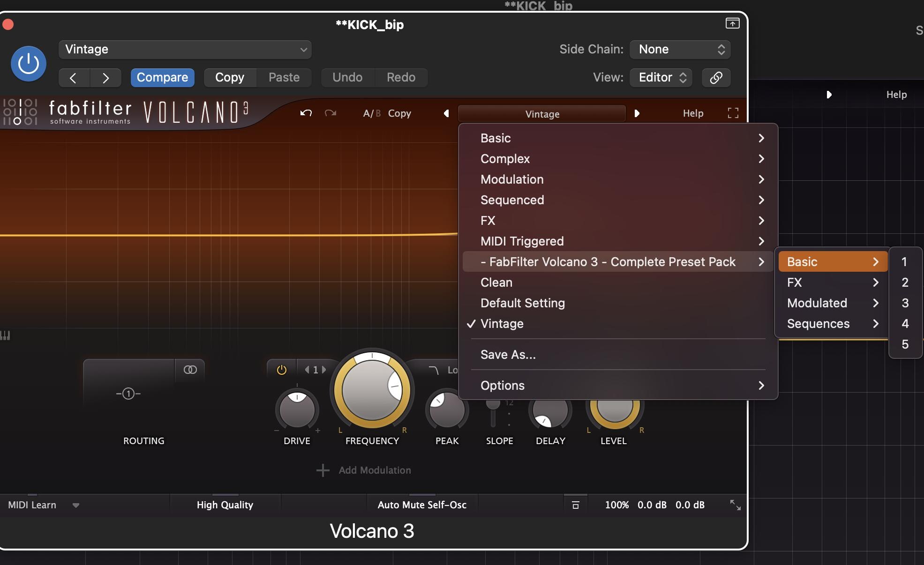The height and width of the screenshot is (565, 924).
Task: Click the previous filter arrow left of 1
Action: [307, 370]
